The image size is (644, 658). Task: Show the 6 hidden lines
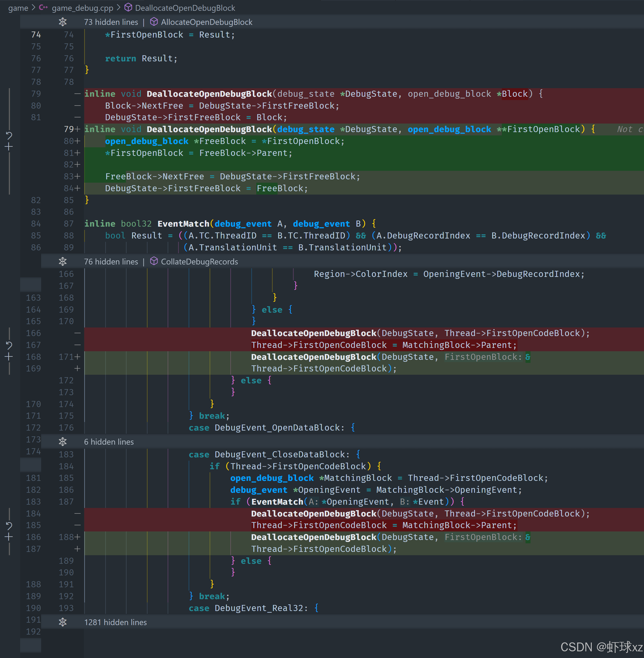(63, 442)
